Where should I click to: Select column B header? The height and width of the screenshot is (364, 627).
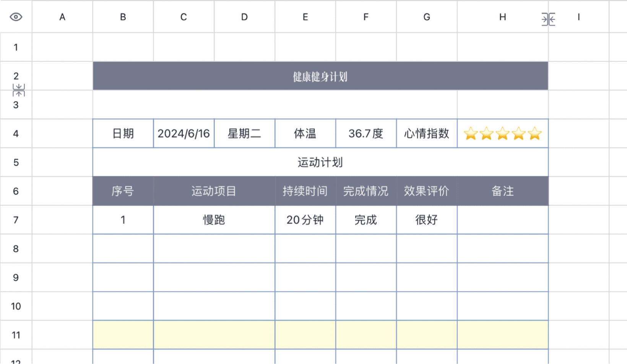point(123,17)
